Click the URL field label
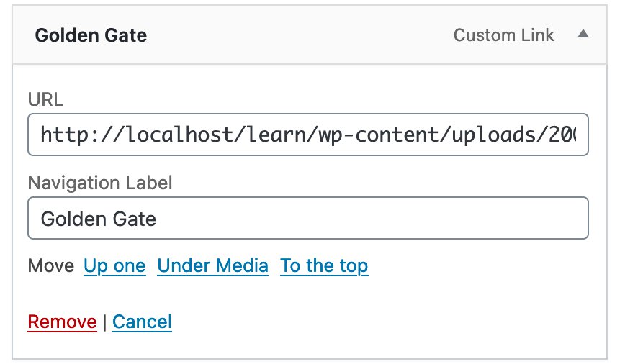This screenshot has height=364, width=625. click(45, 99)
